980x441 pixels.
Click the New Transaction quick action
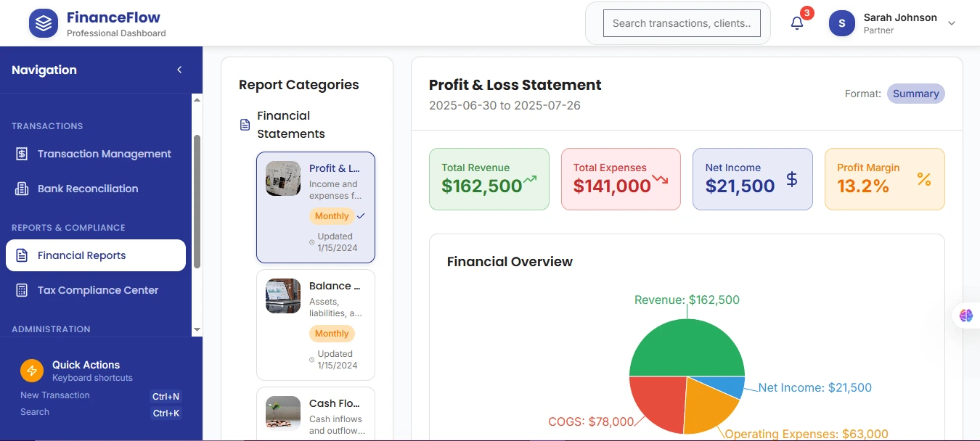(x=54, y=395)
